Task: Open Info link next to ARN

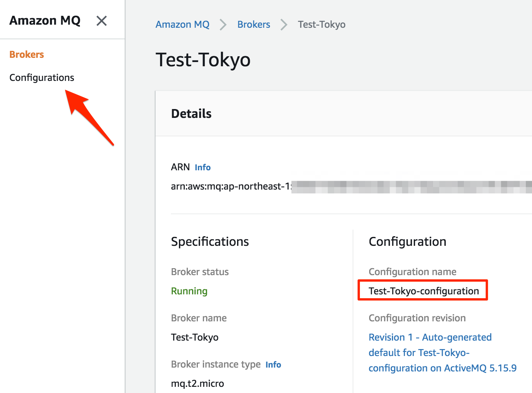Action: 202,167
